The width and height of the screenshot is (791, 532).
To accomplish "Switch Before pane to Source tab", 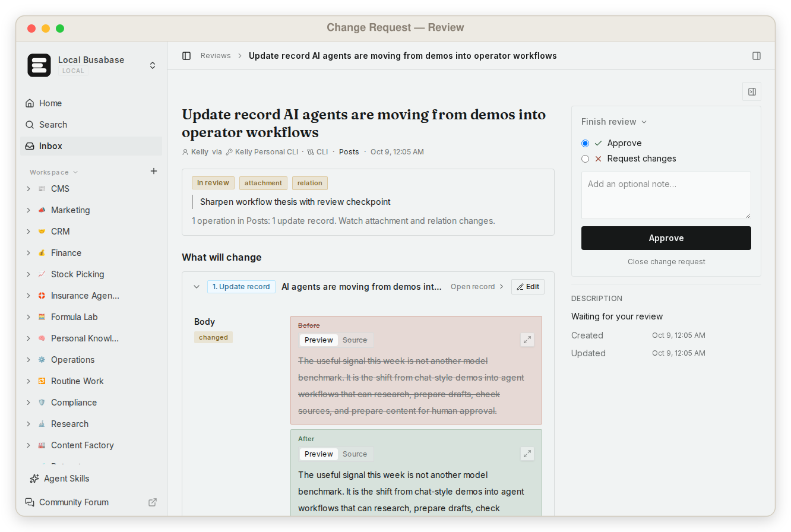I will 355,340.
